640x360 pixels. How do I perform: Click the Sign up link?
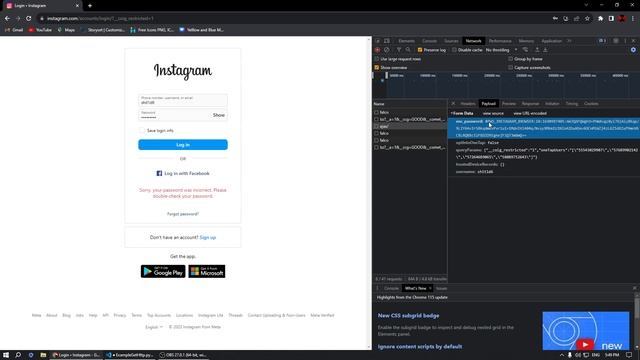(208, 238)
